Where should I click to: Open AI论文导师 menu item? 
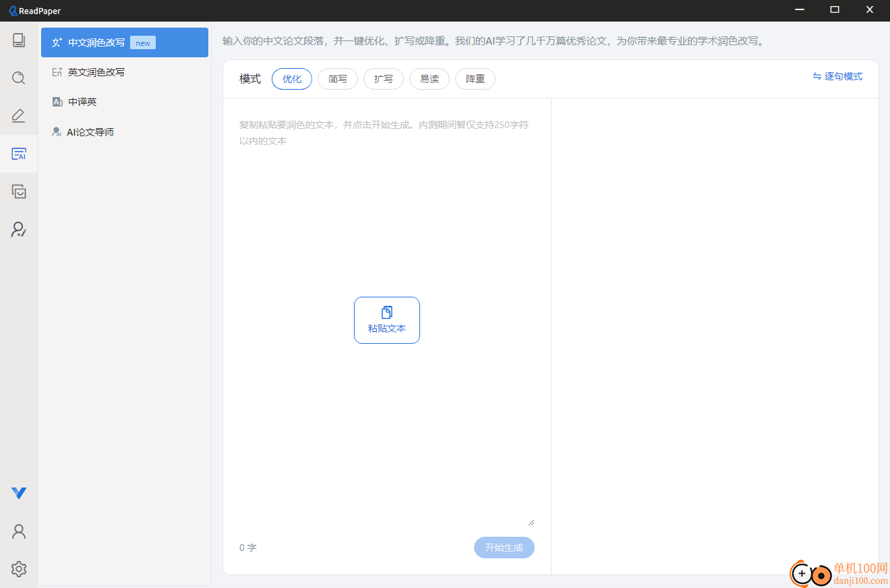click(125, 132)
